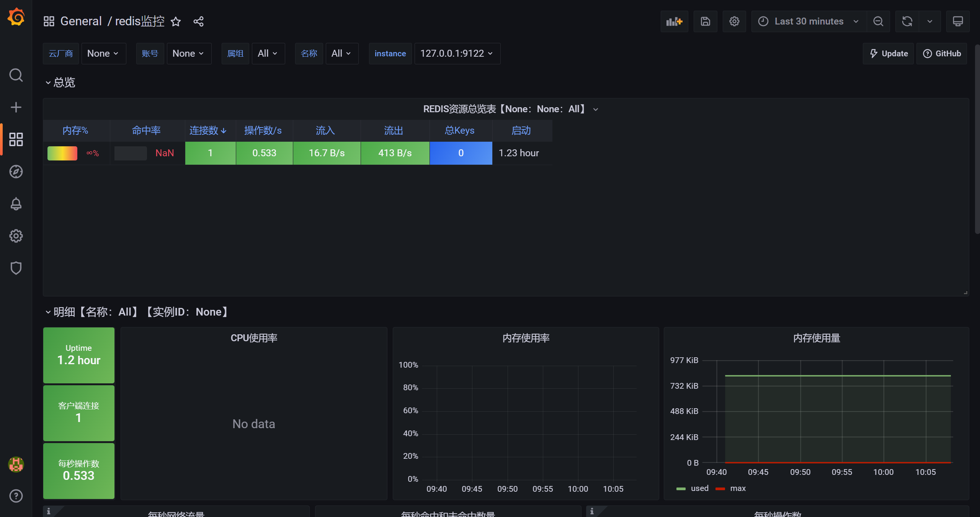Open the 属组 All dropdown
This screenshot has width=980, height=517.
click(268, 54)
